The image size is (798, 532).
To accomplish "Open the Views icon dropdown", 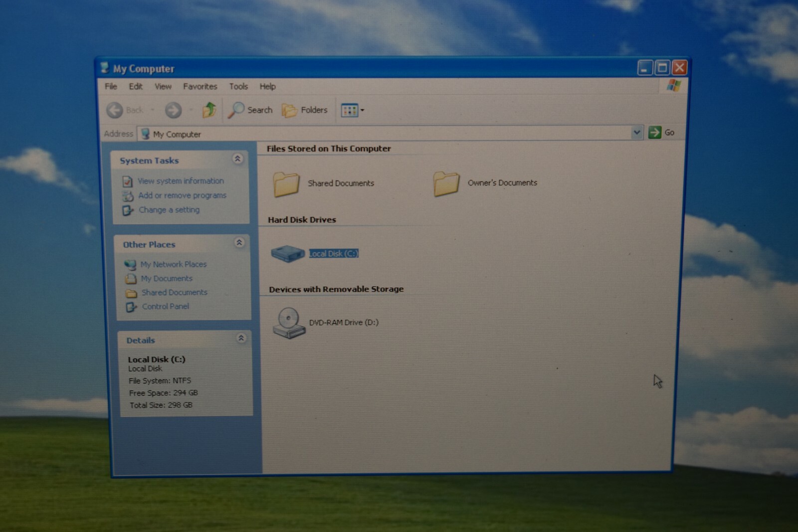I will coord(352,110).
